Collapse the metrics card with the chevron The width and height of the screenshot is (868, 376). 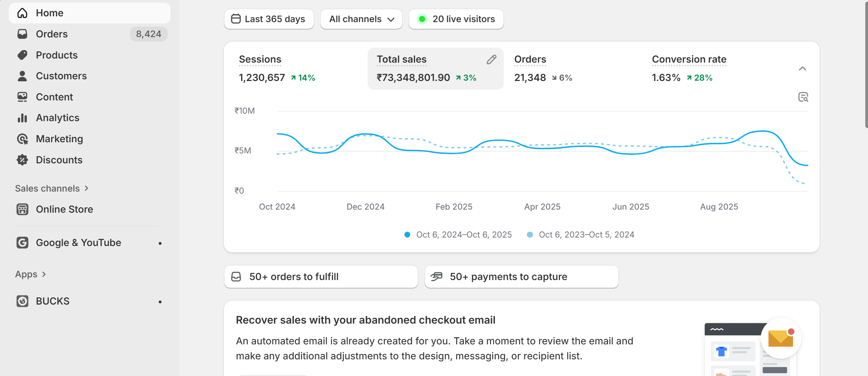pyautogui.click(x=802, y=69)
